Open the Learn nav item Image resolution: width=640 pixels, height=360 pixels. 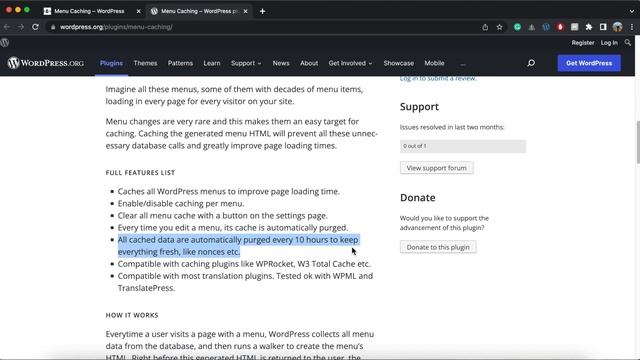pos(212,63)
